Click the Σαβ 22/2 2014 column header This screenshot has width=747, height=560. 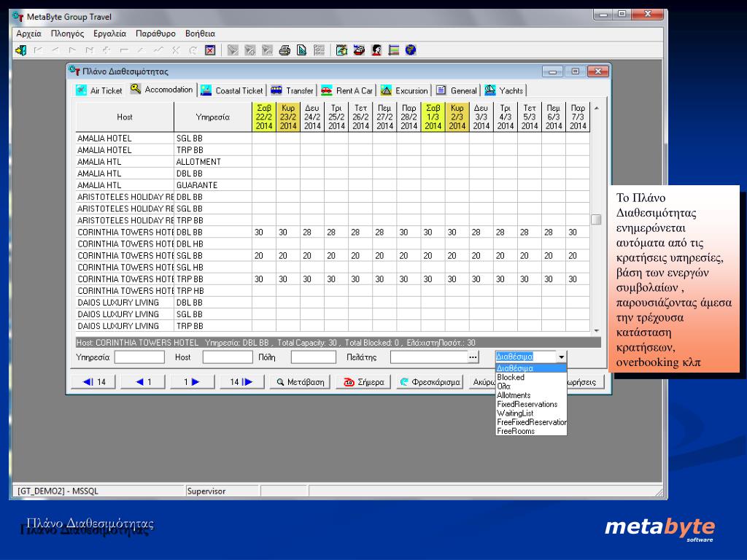264,117
